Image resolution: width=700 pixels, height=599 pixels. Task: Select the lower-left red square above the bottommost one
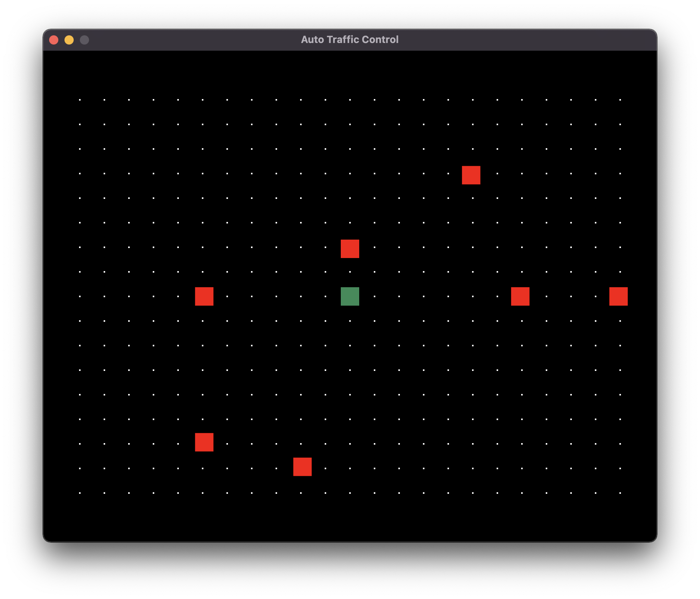pyautogui.click(x=204, y=442)
